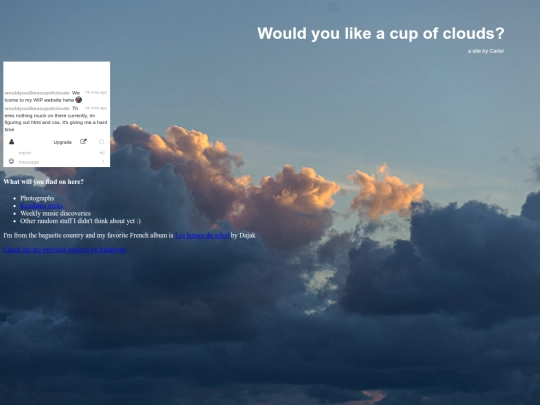Click the 'Photographs' list item

[37, 198]
